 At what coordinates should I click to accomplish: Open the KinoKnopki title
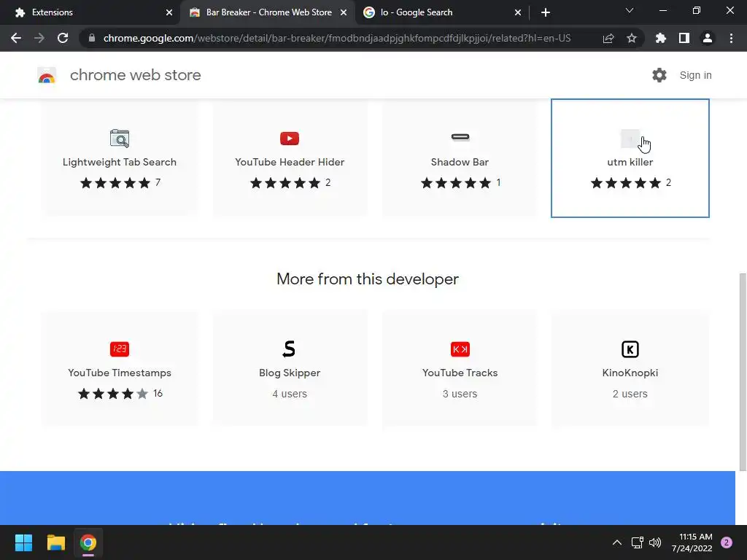click(630, 373)
